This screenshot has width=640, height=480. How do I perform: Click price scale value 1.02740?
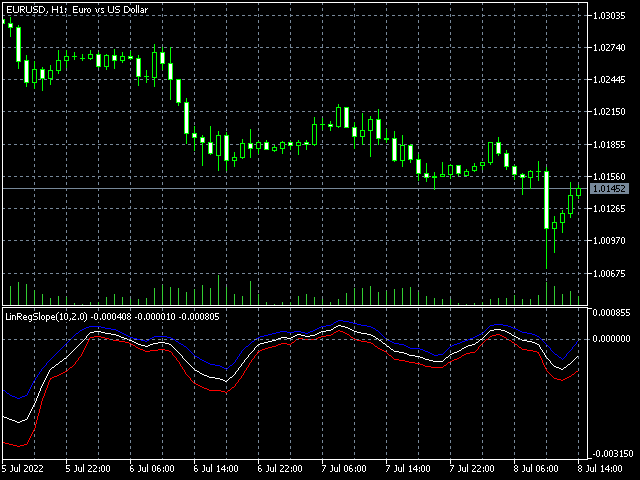pos(609,48)
